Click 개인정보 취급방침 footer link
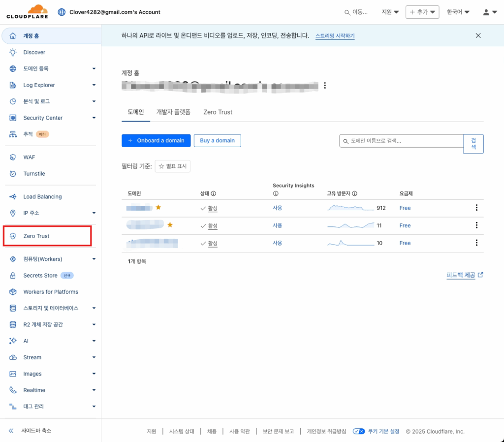The width and height of the screenshot is (504, 442). coord(326,431)
